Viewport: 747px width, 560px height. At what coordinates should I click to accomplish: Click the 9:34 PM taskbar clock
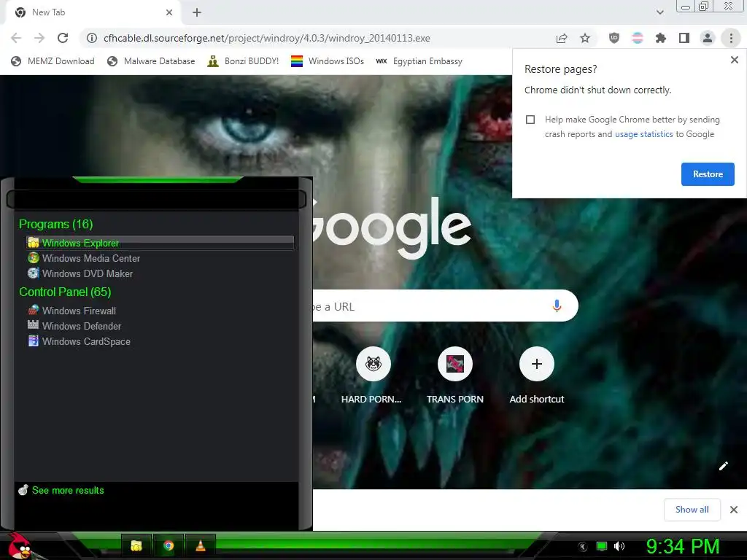682,546
